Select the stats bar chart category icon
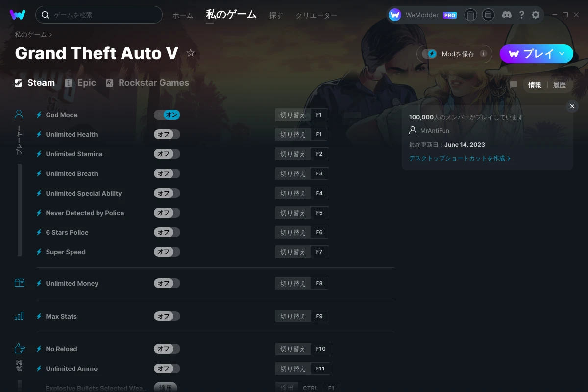This screenshot has width=588, height=392. tap(19, 316)
